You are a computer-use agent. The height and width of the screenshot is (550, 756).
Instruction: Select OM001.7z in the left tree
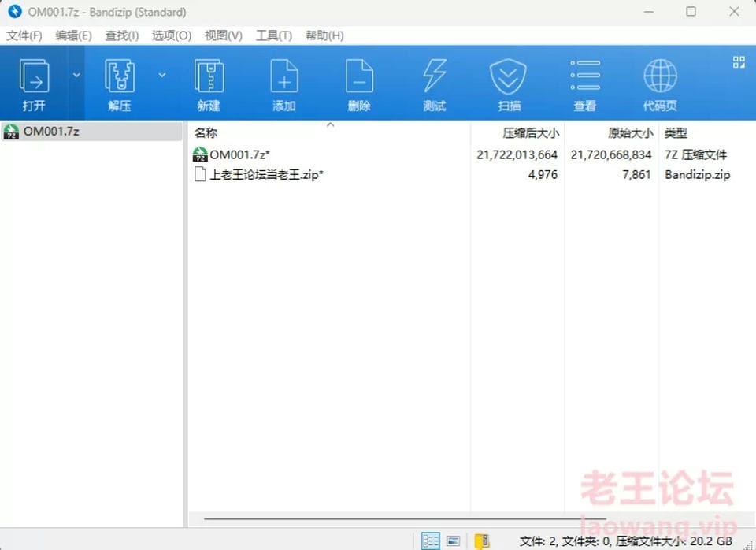click(x=91, y=132)
